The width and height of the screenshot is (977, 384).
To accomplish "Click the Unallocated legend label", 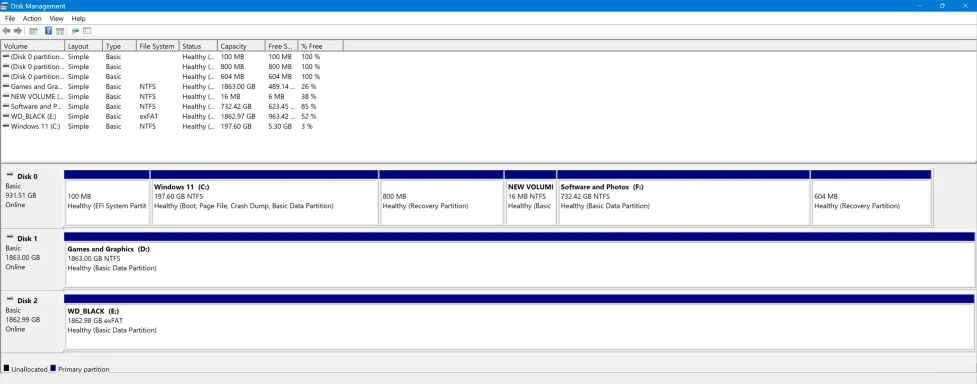I will (29, 369).
